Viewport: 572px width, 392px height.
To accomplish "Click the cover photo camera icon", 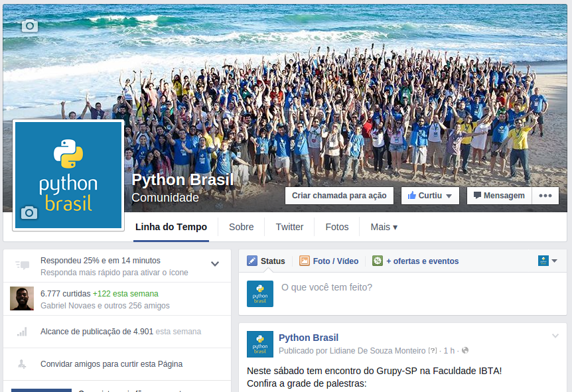I will click(30, 26).
